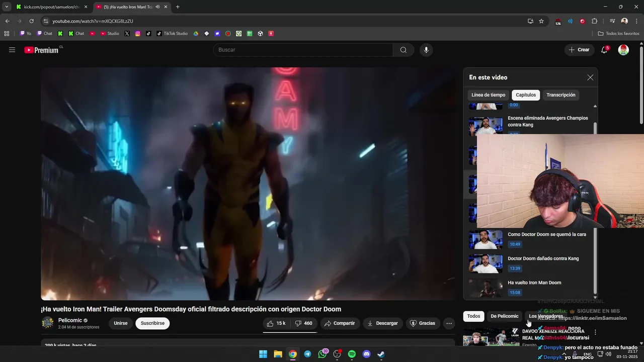
Task: Open the YouTube Studio bookmark
Action: point(110,34)
